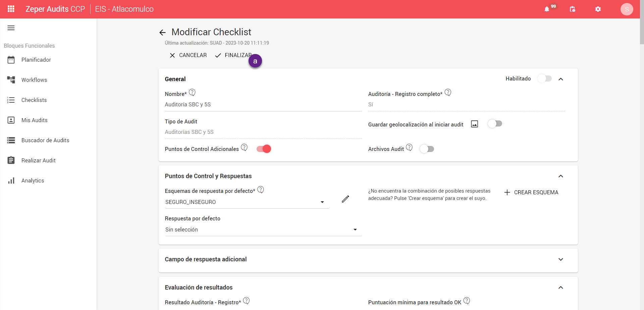Click CREAR ESQUEMA to create a scheme
Screen dimensions: 644x310
531,192
